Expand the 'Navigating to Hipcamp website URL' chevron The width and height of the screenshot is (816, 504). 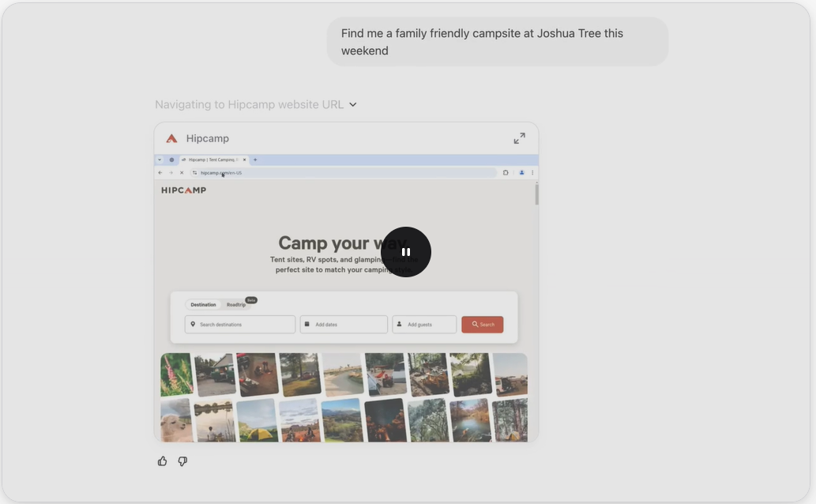353,104
